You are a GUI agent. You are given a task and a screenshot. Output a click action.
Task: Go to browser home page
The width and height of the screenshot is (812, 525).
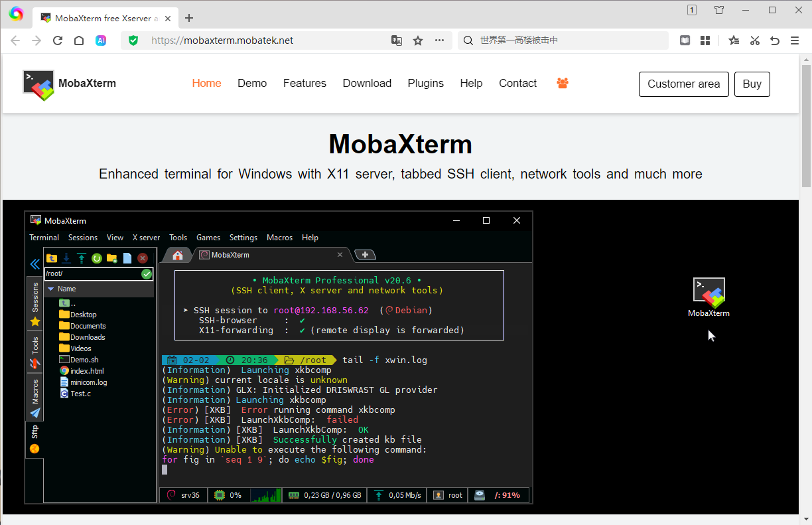pos(79,40)
